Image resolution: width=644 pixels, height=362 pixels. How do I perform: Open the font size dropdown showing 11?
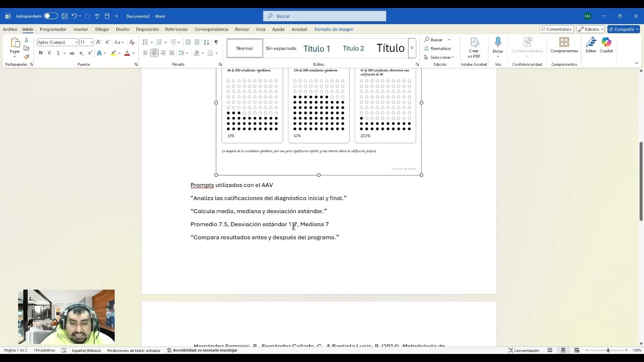(92, 42)
